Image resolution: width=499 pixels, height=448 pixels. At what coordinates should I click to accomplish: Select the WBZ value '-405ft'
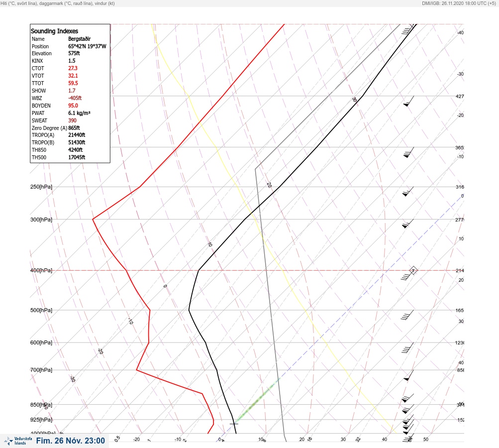coord(75,98)
